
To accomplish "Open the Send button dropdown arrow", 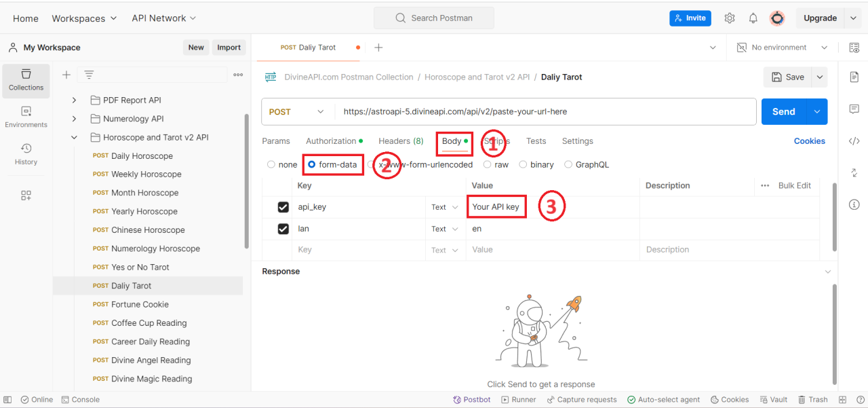I will pos(817,112).
